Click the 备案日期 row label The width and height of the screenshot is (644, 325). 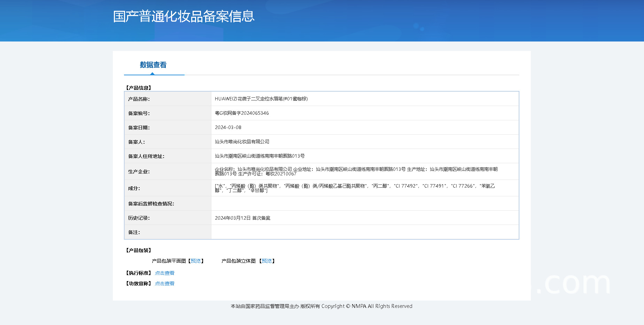pyautogui.click(x=139, y=128)
